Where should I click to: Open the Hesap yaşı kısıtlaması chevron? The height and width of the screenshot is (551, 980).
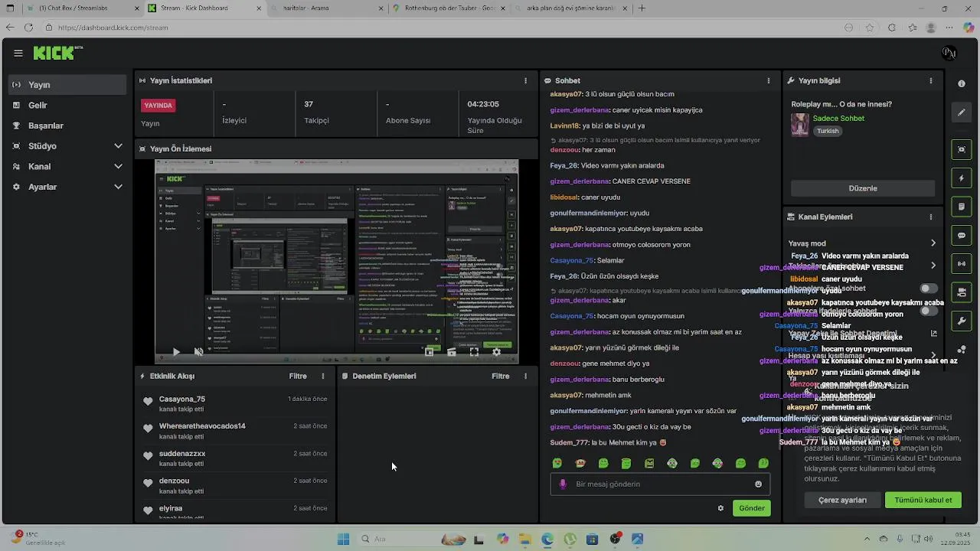(x=933, y=356)
